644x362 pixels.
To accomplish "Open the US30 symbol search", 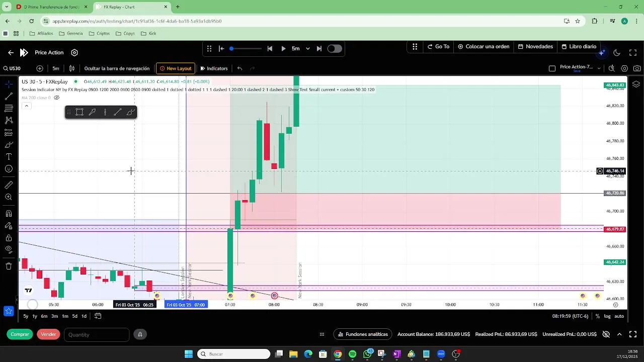I will tap(12, 68).
